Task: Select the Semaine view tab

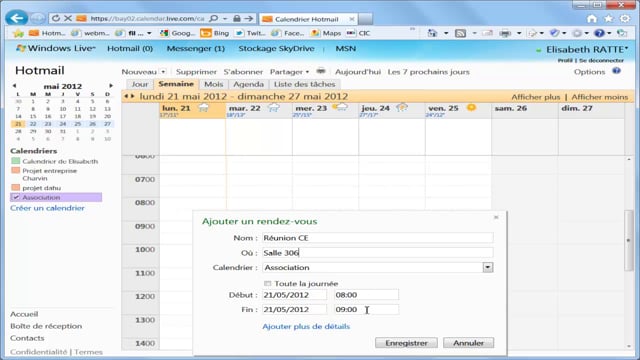Action: pyautogui.click(x=176, y=84)
